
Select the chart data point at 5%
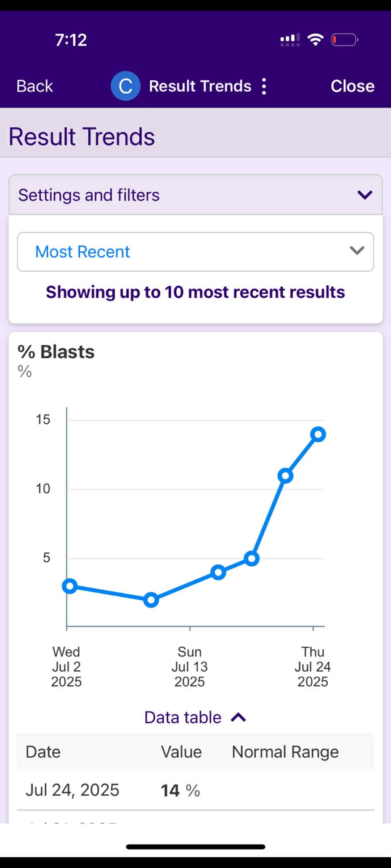point(252,558)
